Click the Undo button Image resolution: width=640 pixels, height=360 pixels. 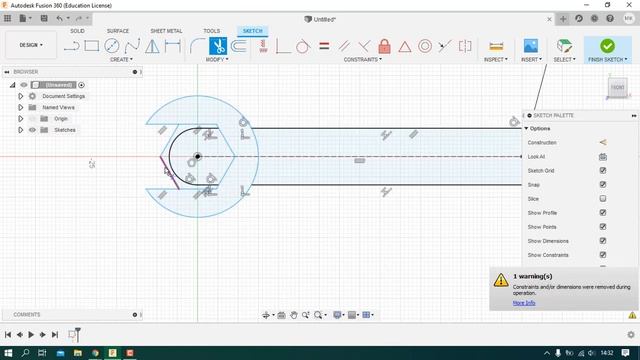click(x=60, y=18)
